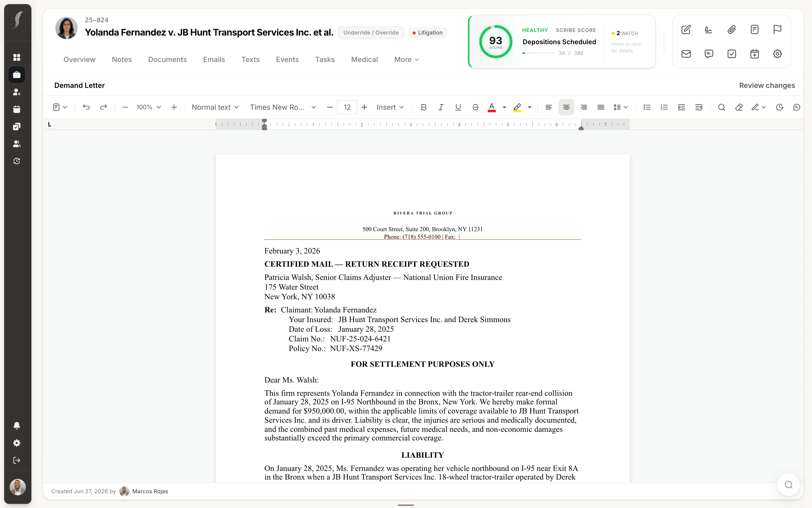Click the envelope email icon
The width and height of the screenshot is (812, 508).
686,54
